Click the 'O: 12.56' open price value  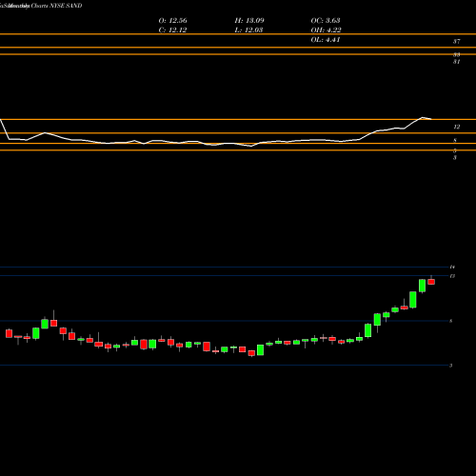point(172,21)
